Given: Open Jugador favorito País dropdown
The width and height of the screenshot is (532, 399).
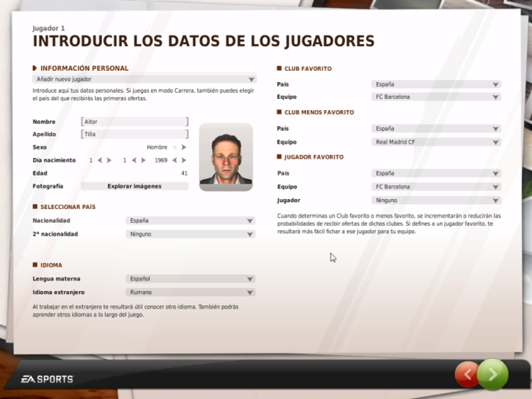Looking at the screenshot, I should click(x=436, y=173).
